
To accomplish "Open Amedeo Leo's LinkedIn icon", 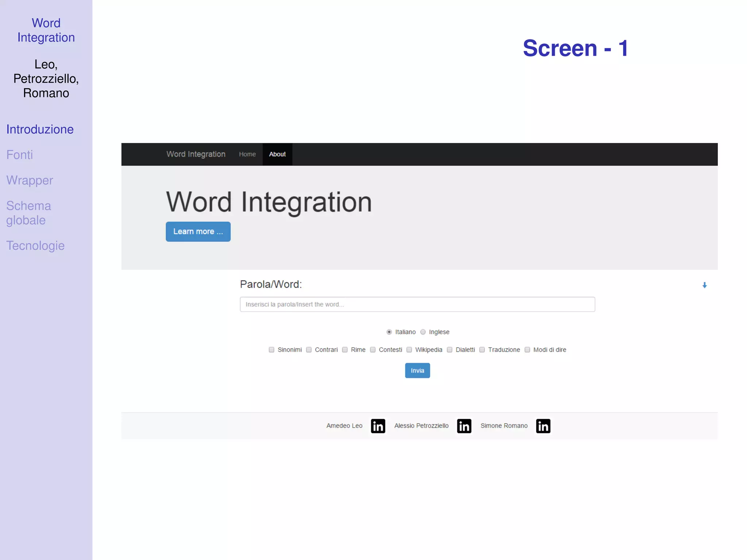I will [x=378, y=426].
